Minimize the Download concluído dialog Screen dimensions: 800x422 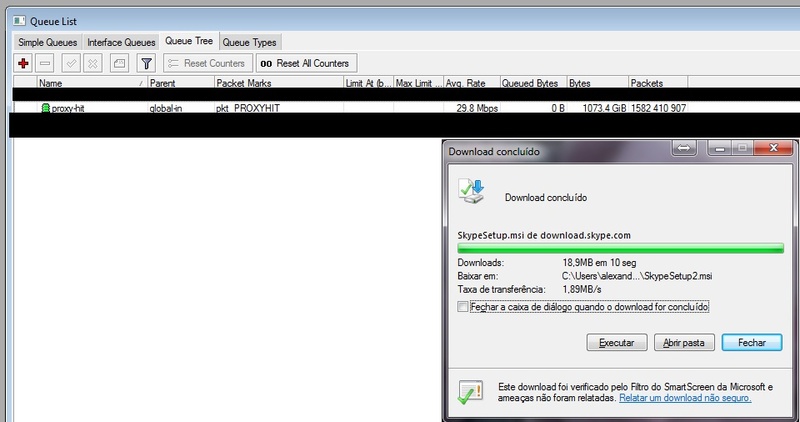pyautogui.click(x=720, y=148)
